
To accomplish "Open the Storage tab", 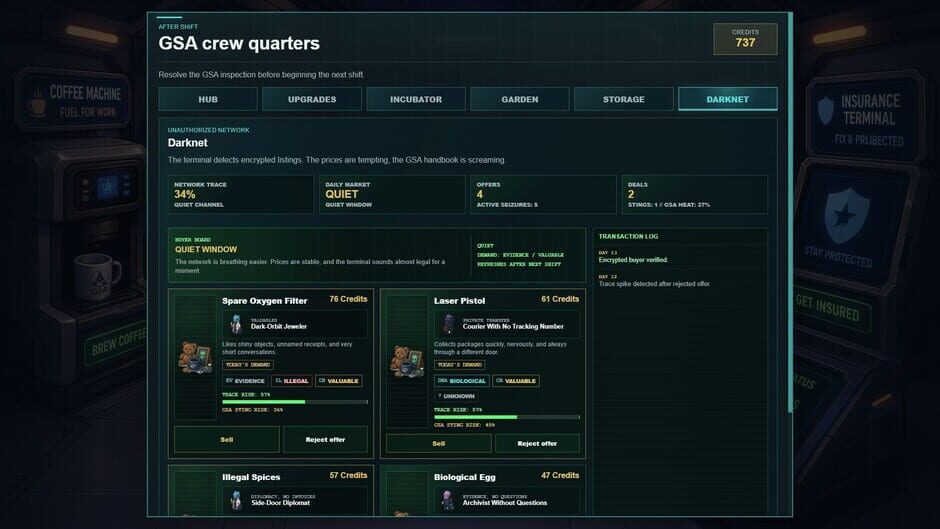I will (x=623, y=99).
